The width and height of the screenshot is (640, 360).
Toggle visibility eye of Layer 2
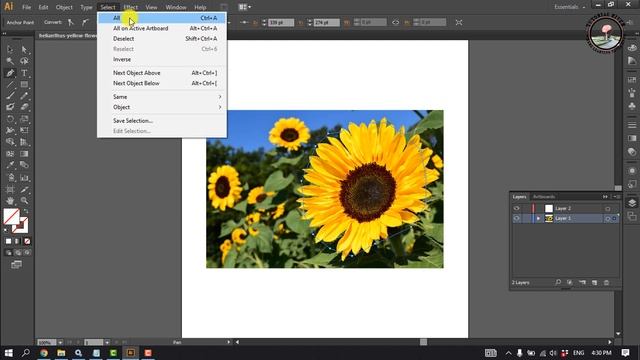point(516,209)
